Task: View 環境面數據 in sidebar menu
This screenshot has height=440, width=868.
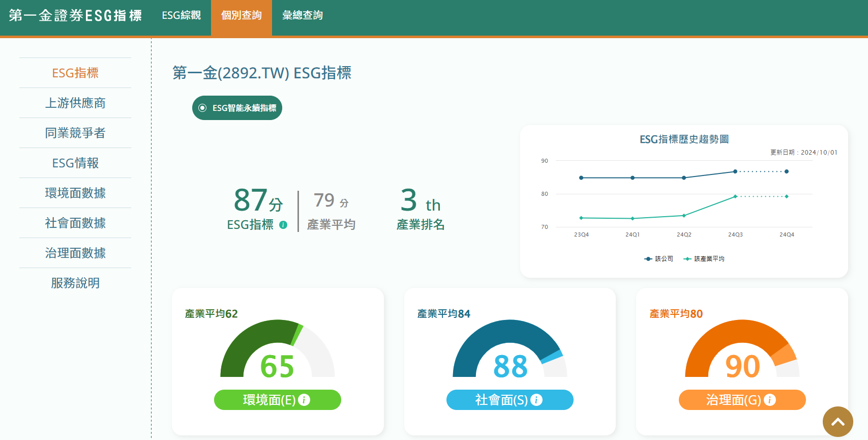Action: (x=75, y=193)
